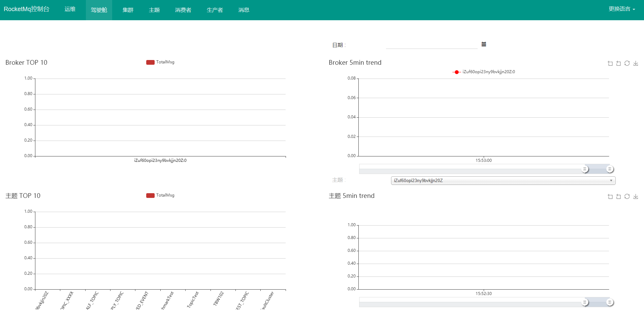Toggle TotalMsg legend in Broker TOP 10
Image resolution: width=644 pixels, height=324 pixels.
[160, 62]
